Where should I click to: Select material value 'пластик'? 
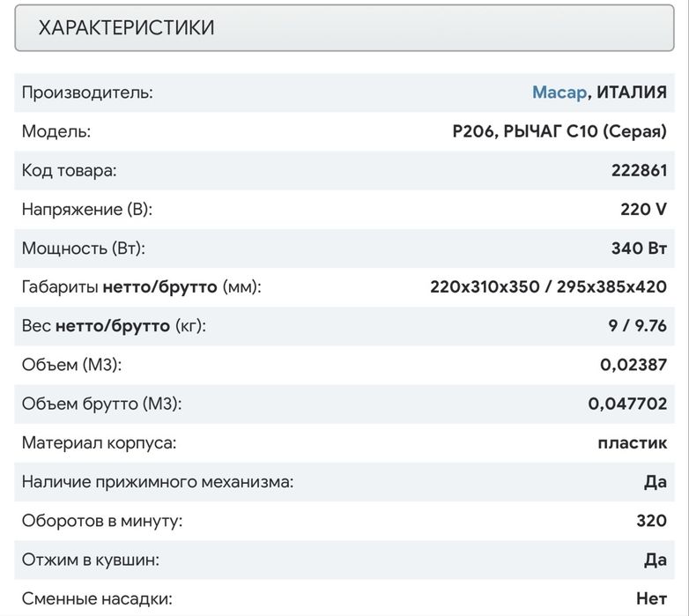(633, 443)
